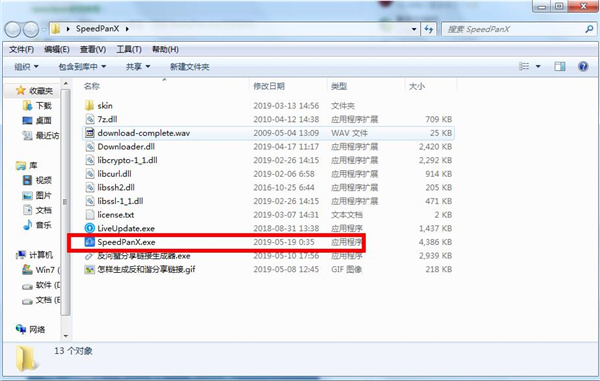
Task: Select the skin folder icon
Action: pos(89,106)
